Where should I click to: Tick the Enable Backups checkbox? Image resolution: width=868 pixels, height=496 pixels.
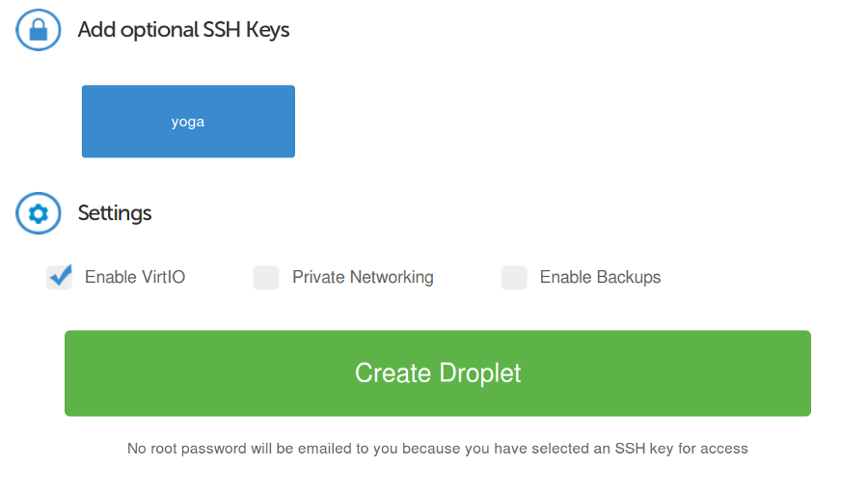[x=514, y=277]
